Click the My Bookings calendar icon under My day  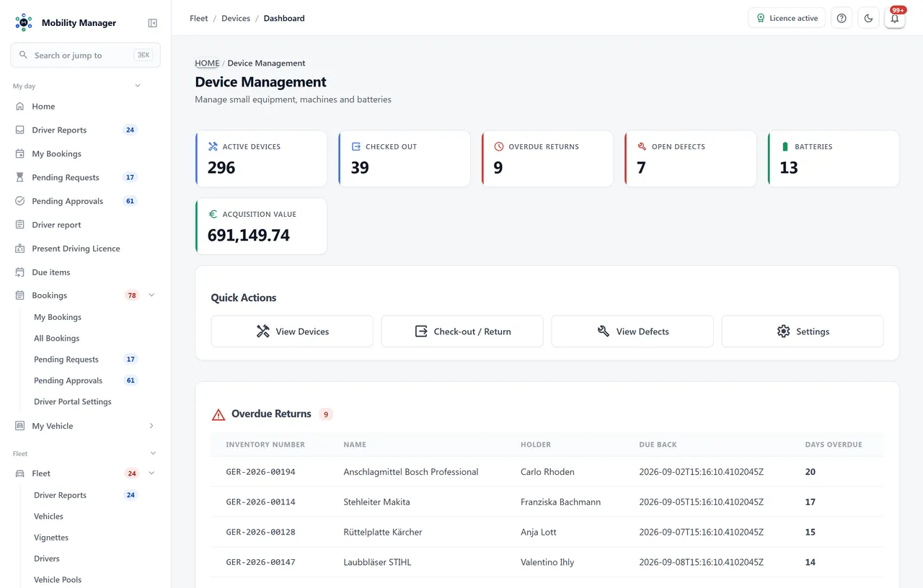tap(20, 153)
